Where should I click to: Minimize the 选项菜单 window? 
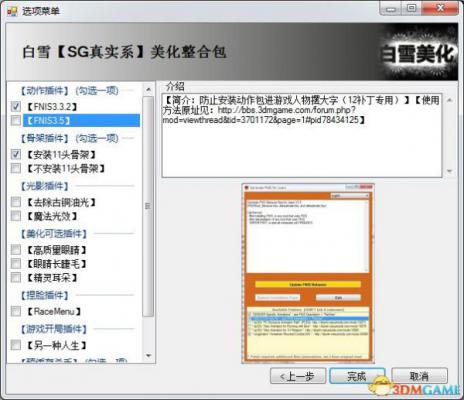point(391,8)
